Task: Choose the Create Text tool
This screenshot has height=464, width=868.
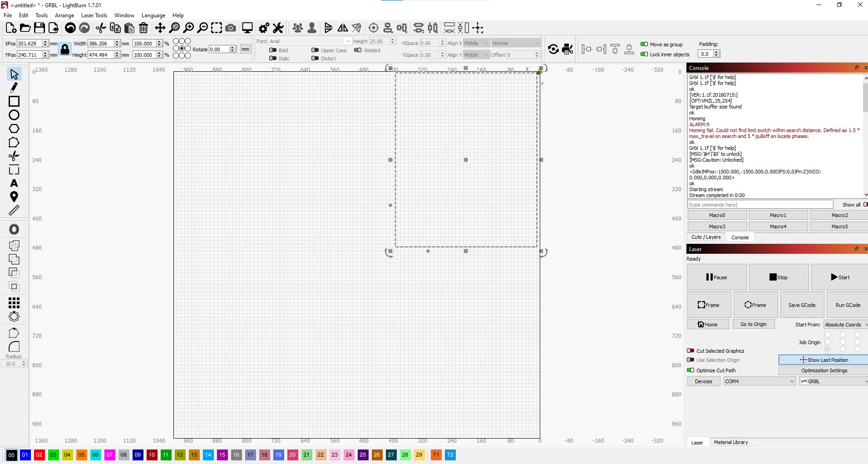Action: coord(14,183)
